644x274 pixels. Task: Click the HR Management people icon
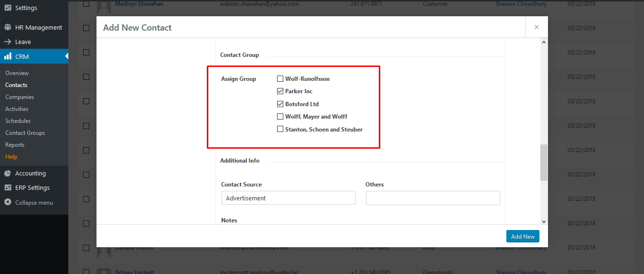click(x=8, y=27)
